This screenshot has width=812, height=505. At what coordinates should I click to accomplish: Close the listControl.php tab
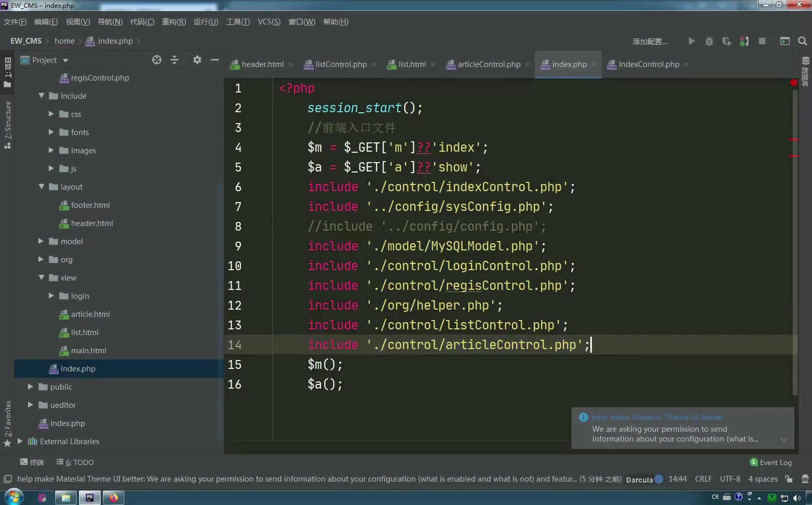[x=374, y=64]
